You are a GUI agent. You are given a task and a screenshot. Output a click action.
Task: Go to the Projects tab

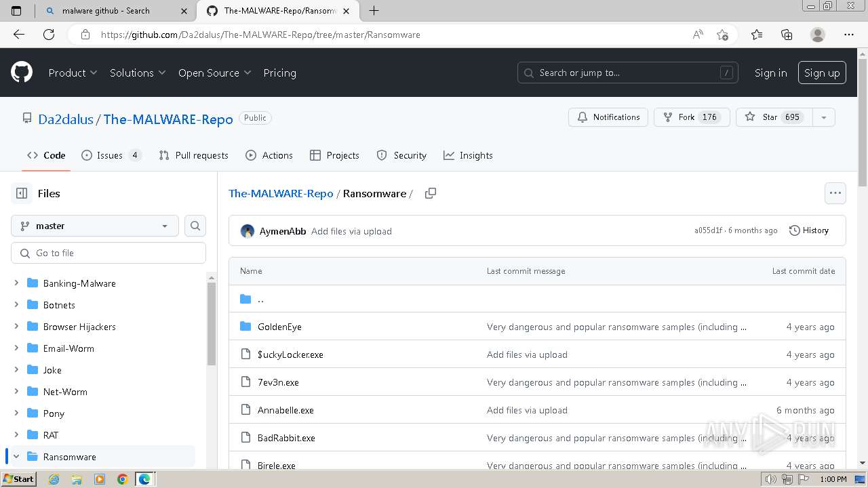pos(334,155)
